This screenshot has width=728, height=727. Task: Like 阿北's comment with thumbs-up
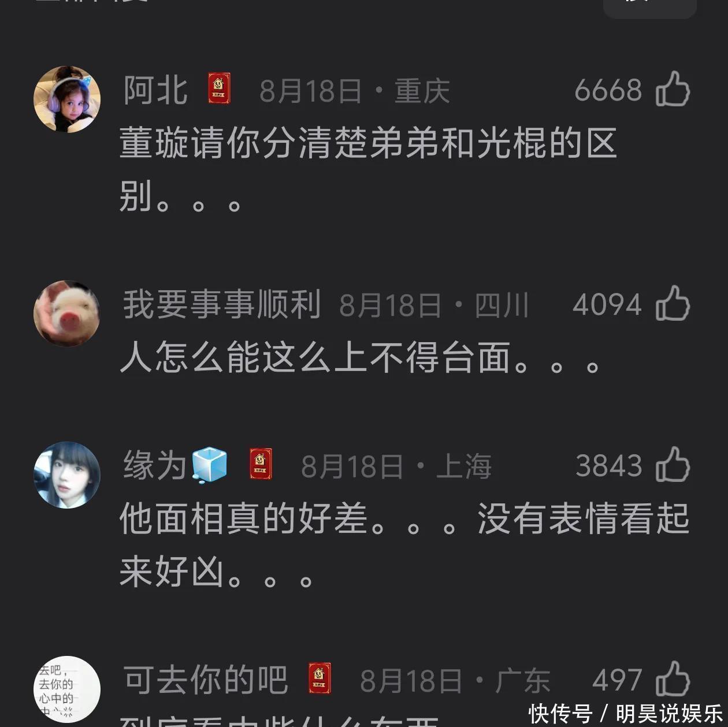673,89
